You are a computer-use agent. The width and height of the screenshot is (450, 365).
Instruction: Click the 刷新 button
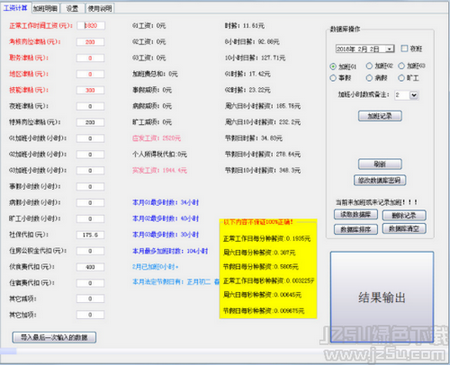click(x=380, y=164)
